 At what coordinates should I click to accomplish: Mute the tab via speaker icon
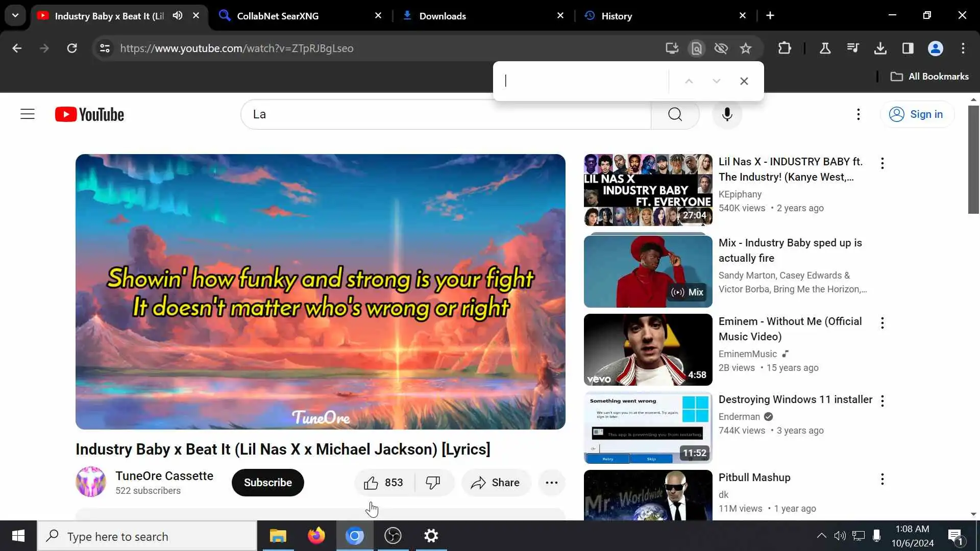point(178,16)
